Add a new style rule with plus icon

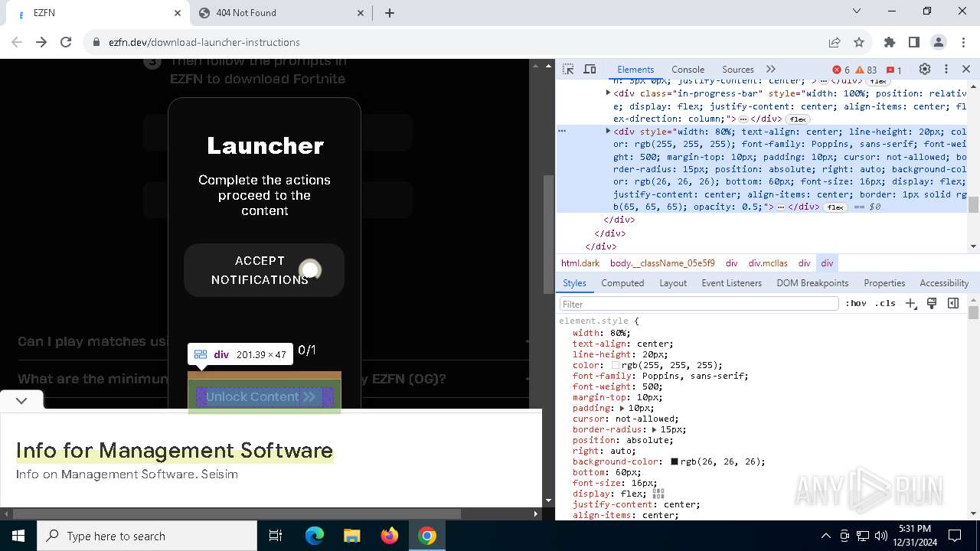pos(910,304)
